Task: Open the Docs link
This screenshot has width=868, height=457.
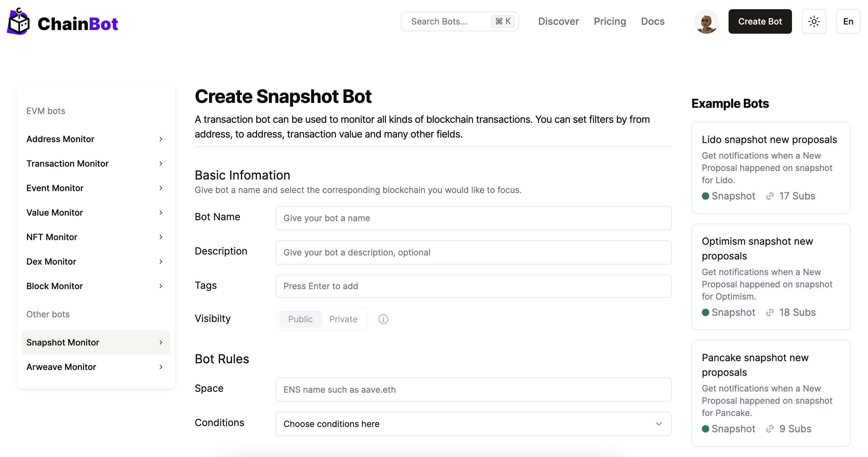Action: [x=652, y=21]
